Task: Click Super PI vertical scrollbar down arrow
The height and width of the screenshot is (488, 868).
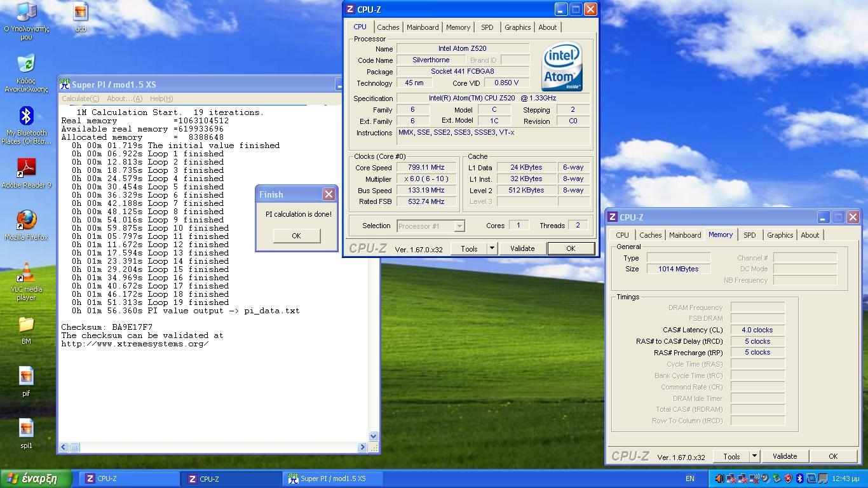Action: (374, 437)
